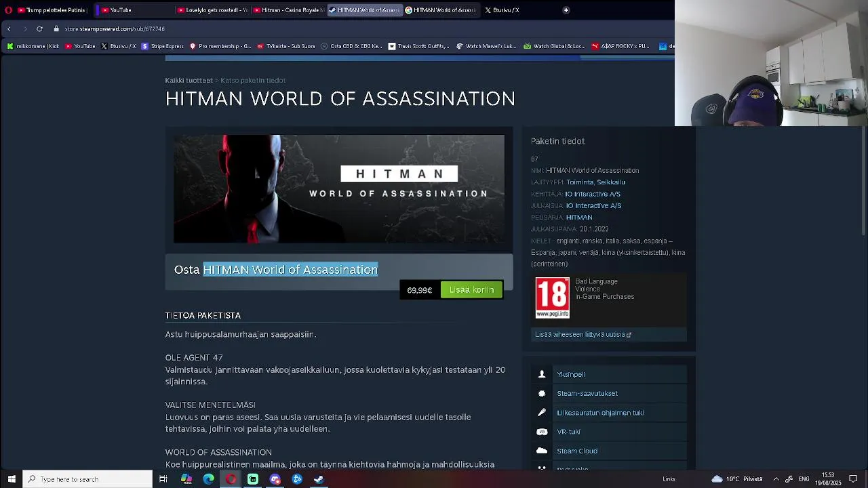Open the Osta CBD & CBG bookmark

pos(351,46)
